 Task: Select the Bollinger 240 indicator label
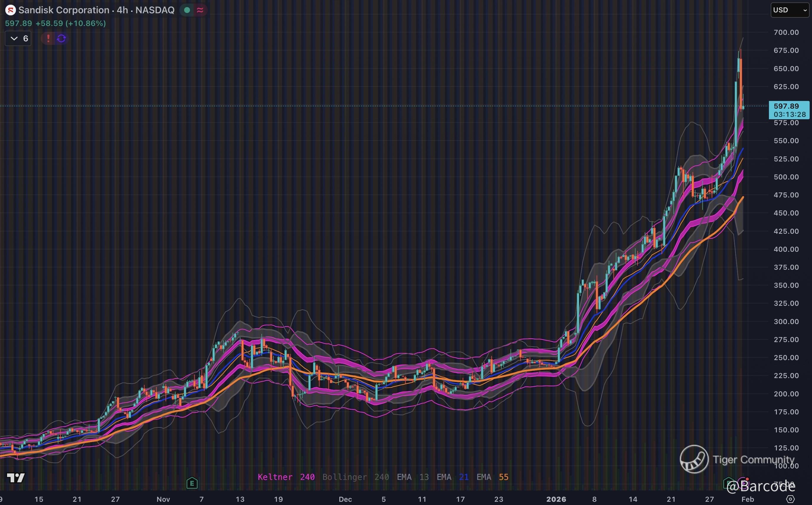click(x=355, y=477)
